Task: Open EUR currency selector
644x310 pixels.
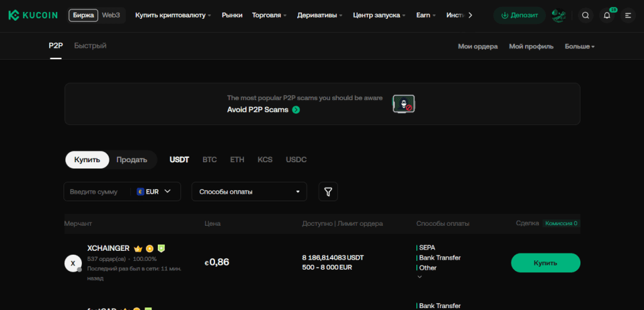Action: [x=153, y=191]
